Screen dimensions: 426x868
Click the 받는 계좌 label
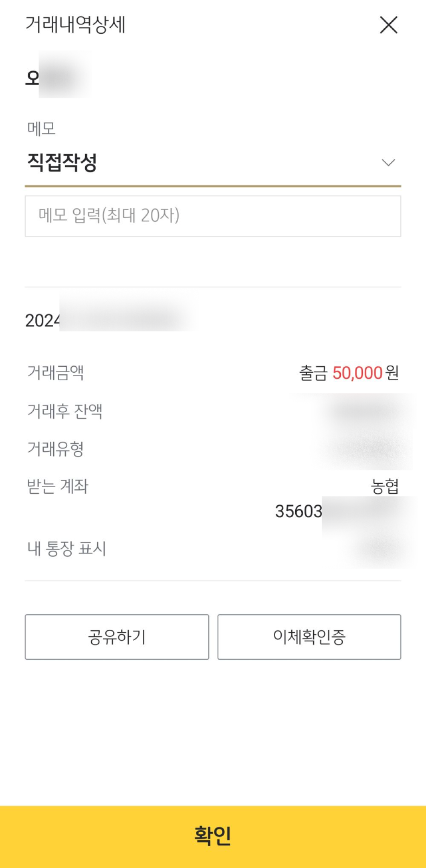58,486
